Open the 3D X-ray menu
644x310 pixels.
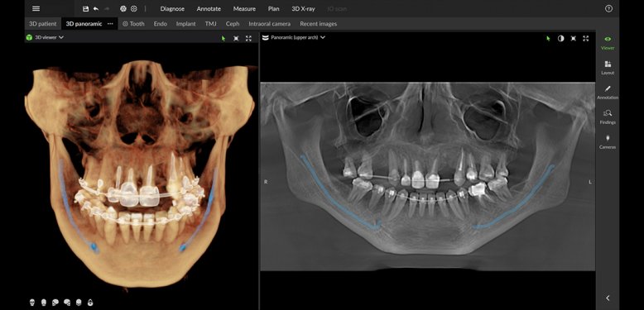point(303,8)
